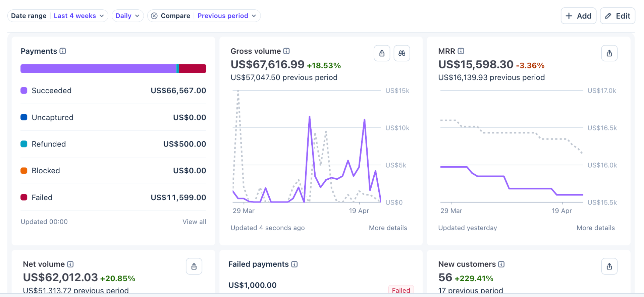Click the purple Succeeded legend swatch
Viewport: 644px width, 297px height.
point(24,91)
